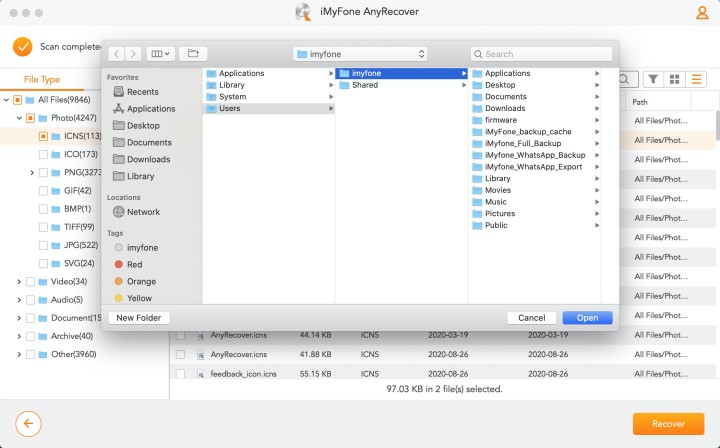Select the Pictures folder

(535, 213)
